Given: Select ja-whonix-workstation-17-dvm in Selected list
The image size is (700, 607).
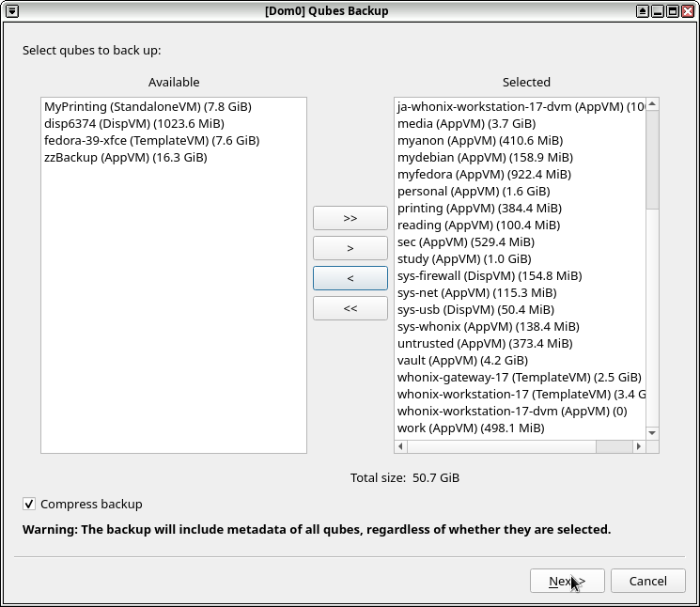Looking at the screenshot, I should pyautogui.click(x=521, y=107).
